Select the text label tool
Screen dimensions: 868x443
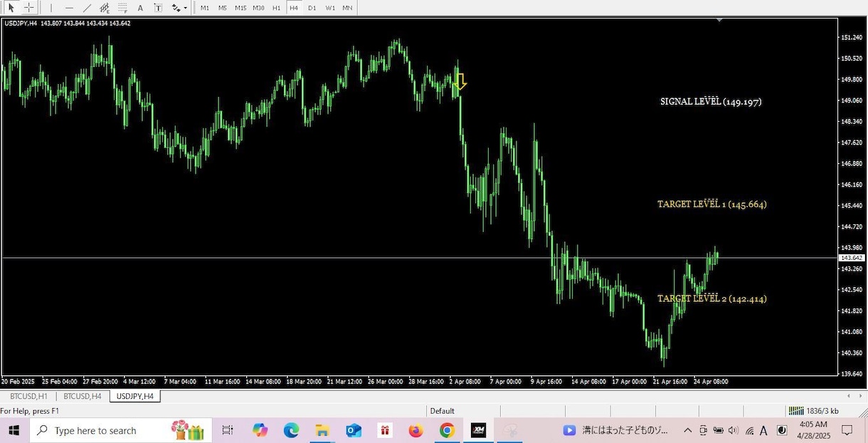(x=158, y=8)
